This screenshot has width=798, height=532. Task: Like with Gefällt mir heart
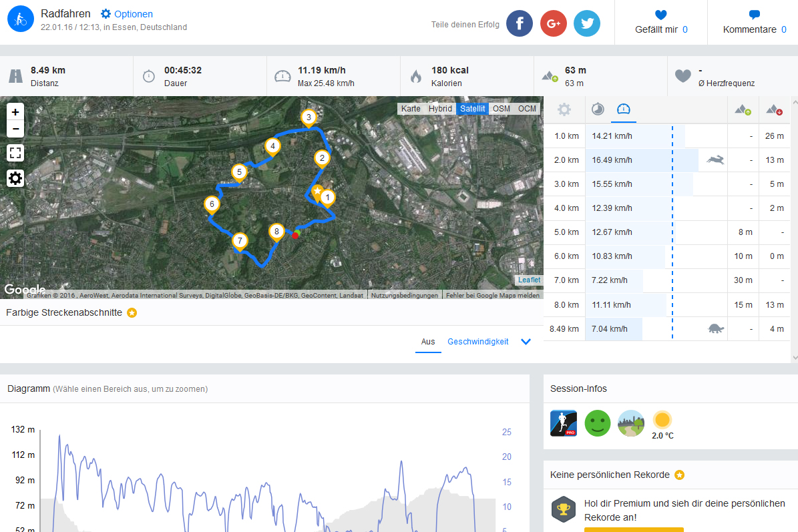pos(660,23)
